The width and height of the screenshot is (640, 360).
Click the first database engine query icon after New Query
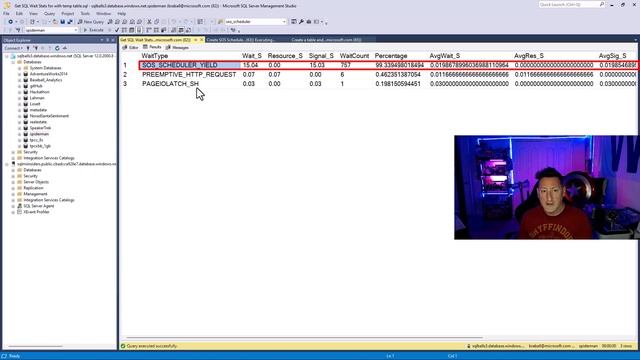[x=110, y=22]
